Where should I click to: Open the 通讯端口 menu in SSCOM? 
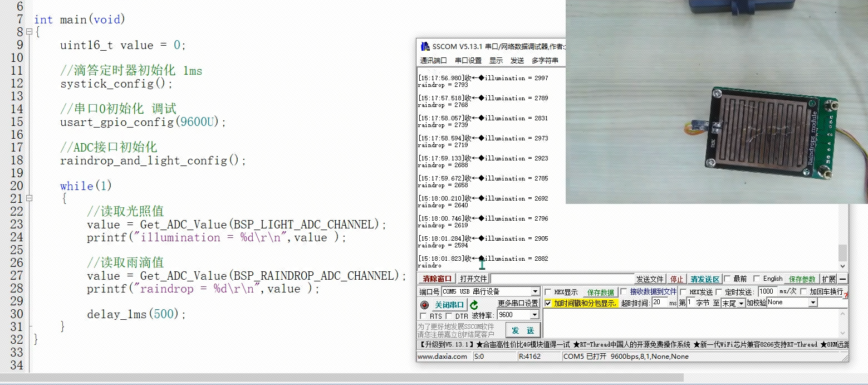(433, 60)
